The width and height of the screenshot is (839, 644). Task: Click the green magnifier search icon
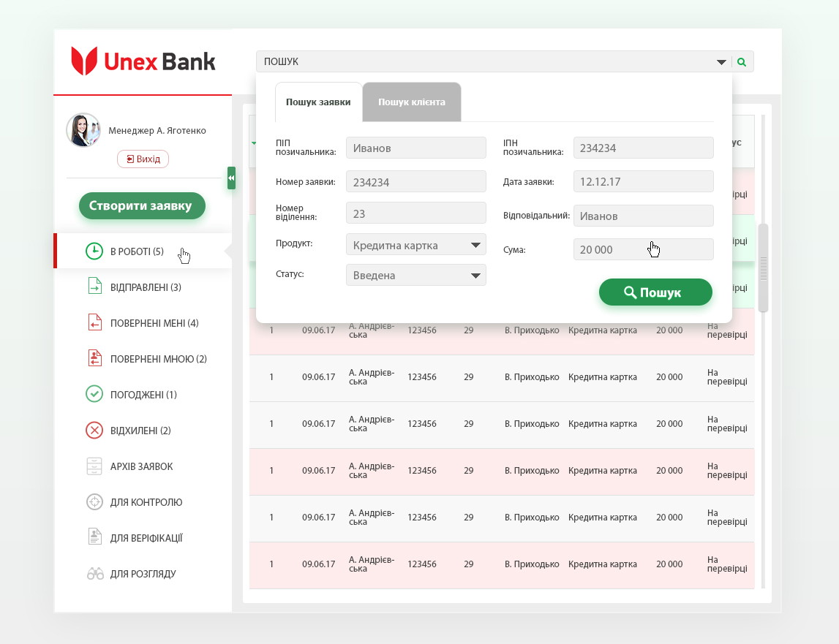(742, 62)
